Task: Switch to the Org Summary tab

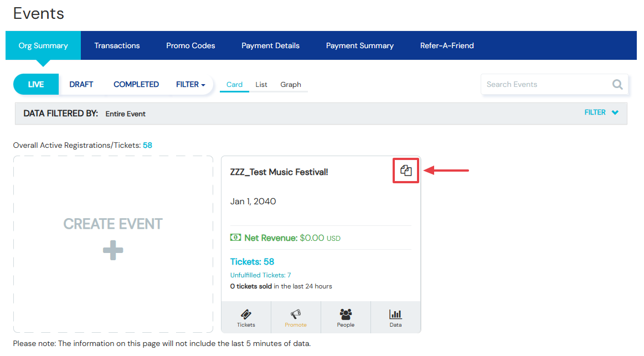Action: pyautogui.click(x=43, y=45)
